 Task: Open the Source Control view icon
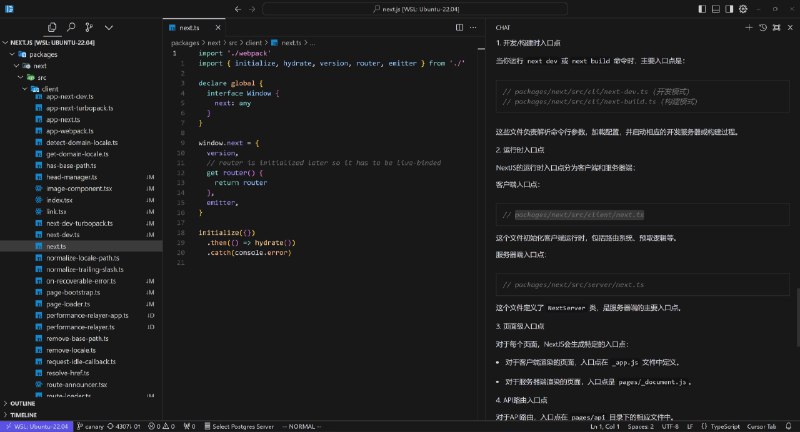pyautogui.click(x=89, y=27)
